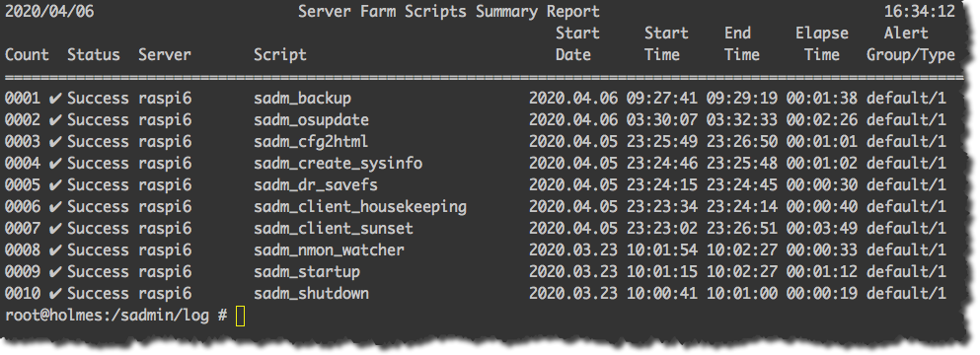Click the Status column header
This screenshot has height=355, width=980.
[94, 55]
